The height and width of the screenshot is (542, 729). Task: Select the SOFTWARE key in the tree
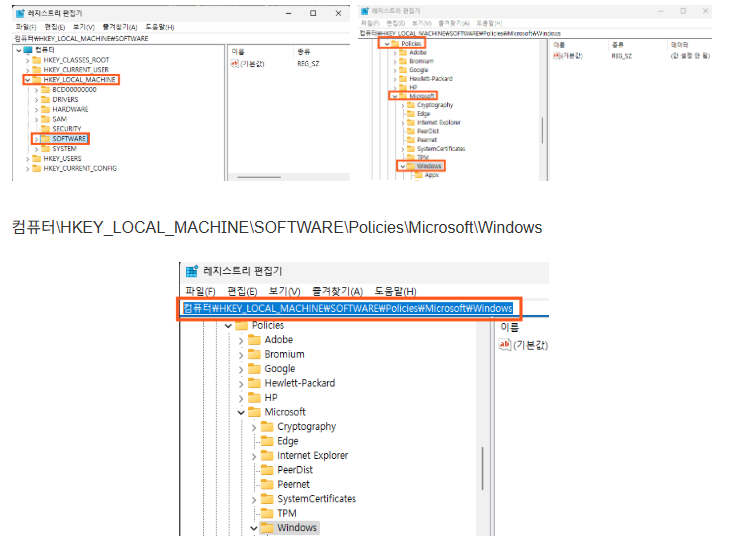pos(70,138)
